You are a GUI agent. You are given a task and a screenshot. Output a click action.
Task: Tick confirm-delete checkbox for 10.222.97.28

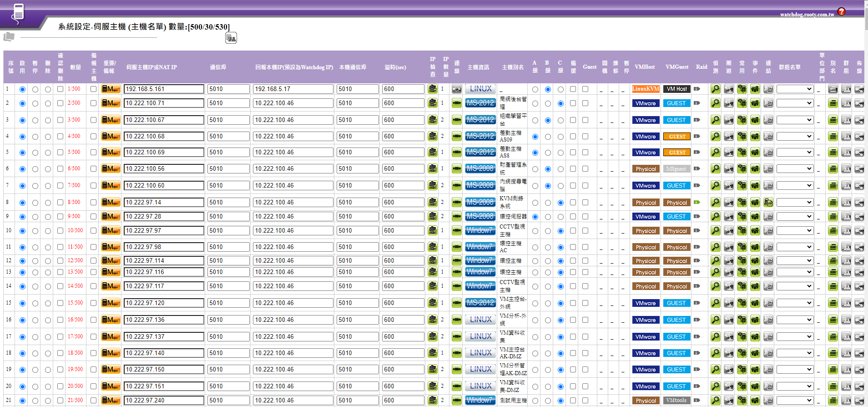tap(61, 217)
